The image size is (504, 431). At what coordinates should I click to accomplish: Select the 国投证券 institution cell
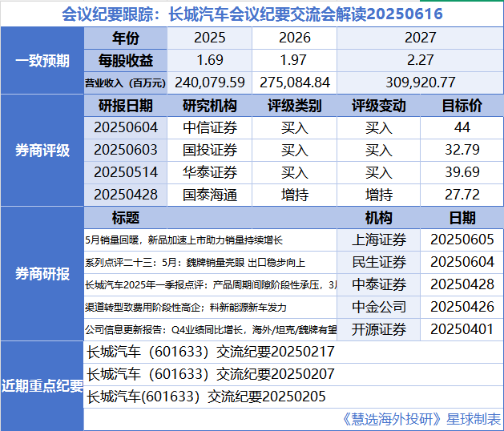coord(210,150)
